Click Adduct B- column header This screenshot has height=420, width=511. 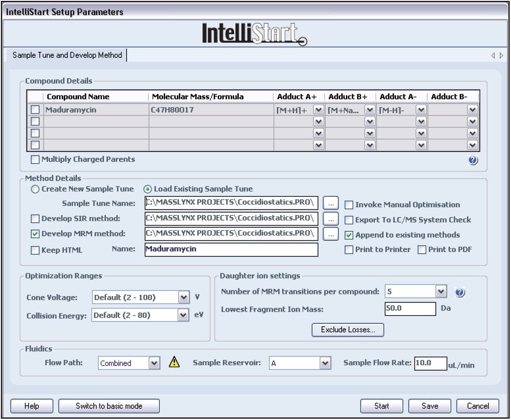[453, 97]
